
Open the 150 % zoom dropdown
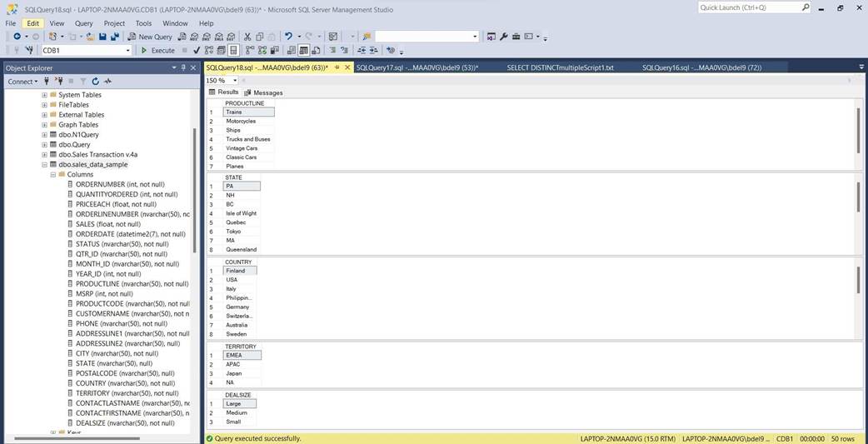[x=235, y=81]
